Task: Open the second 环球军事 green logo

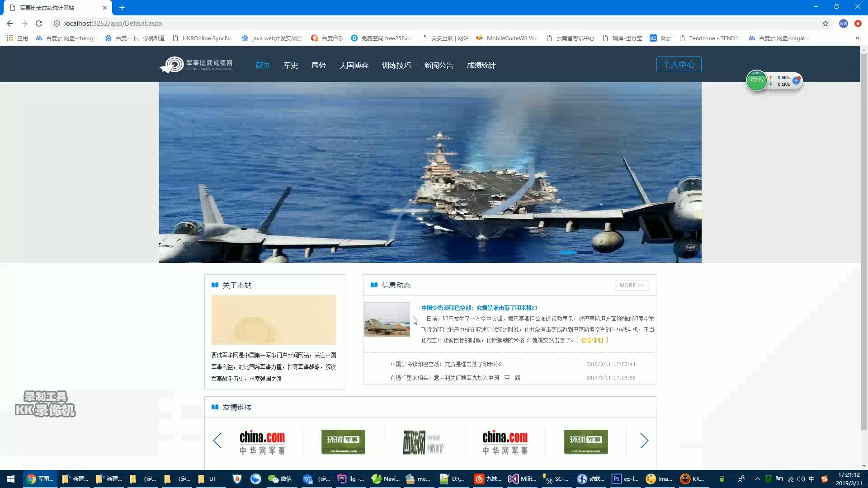Action: [586, 442]
